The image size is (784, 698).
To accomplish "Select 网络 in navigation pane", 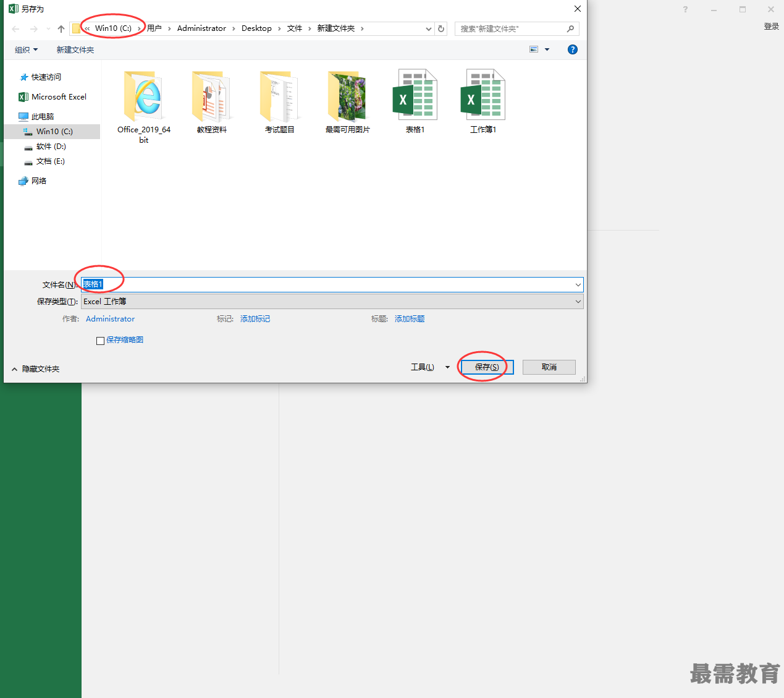I will click(33, 181).
